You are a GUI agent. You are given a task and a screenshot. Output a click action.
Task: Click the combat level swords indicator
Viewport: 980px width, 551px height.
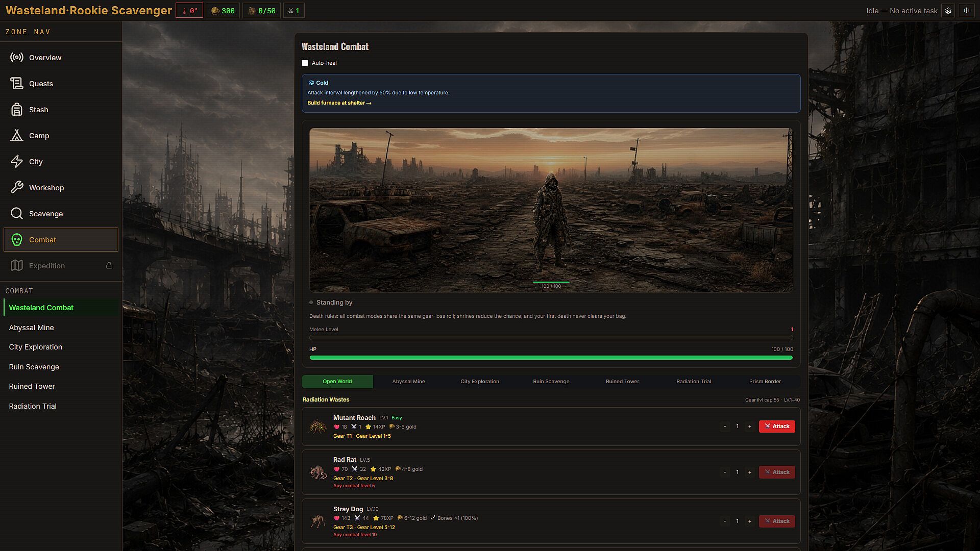(294, 11)
